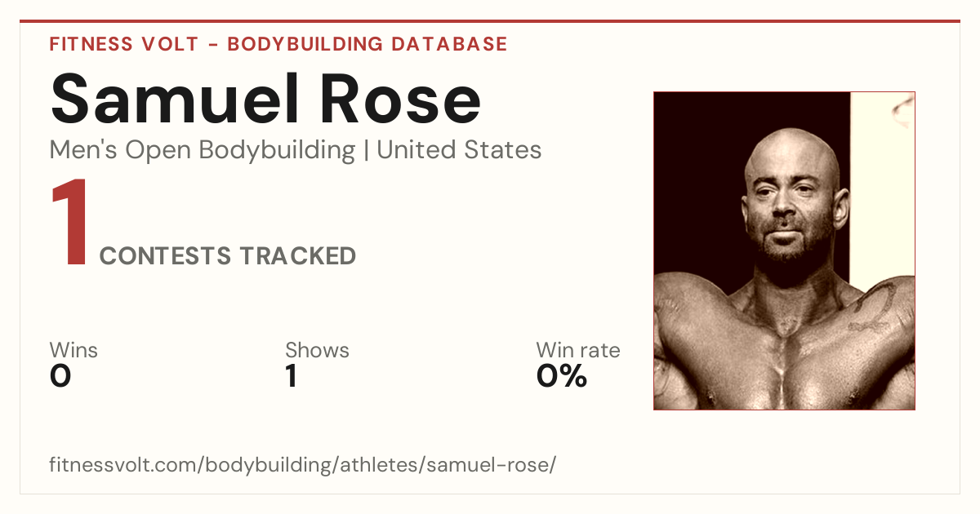Click the Win rate label

pos(578,351)
